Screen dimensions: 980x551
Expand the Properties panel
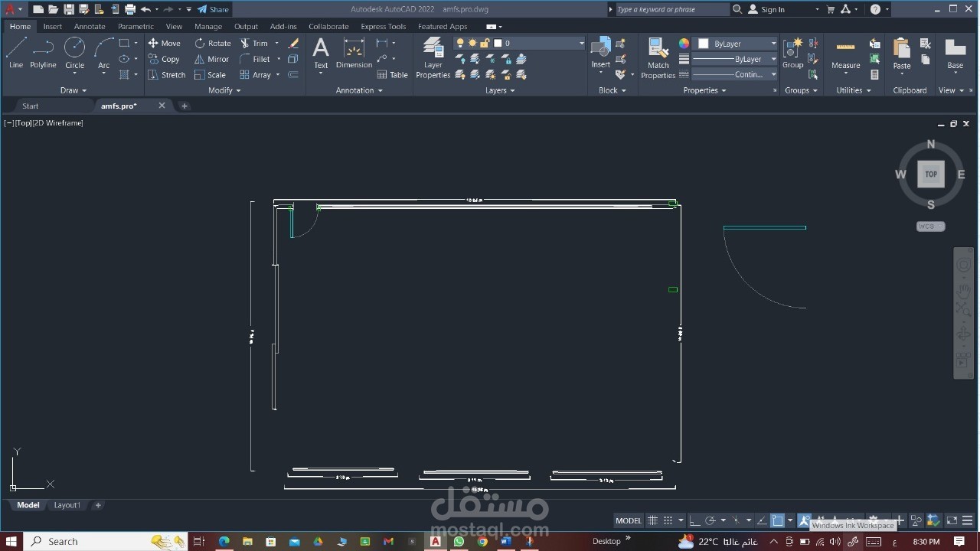pyautogui.click(x=705, y=90)
